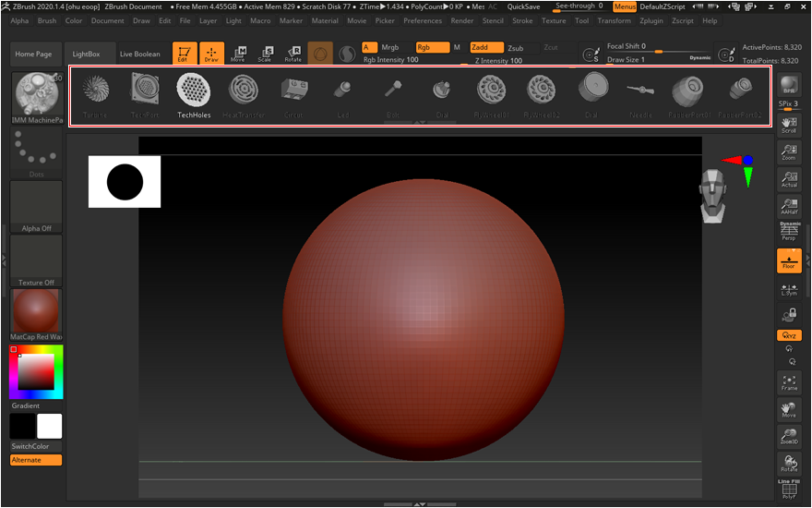This screenshot has height=508, width=812.
Task: Click the Scroll document icon
Action: pyautogui.click(x=788, y=126)
